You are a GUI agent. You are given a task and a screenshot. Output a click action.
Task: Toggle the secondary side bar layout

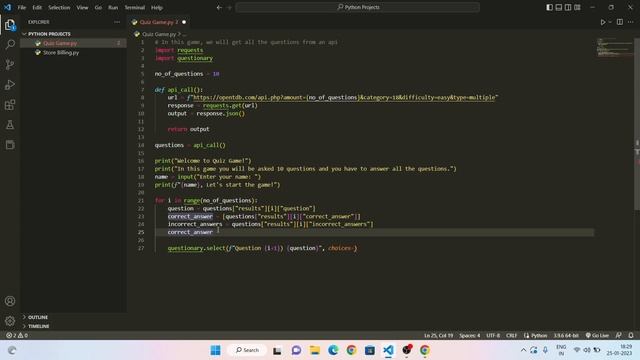coord(568,7)
